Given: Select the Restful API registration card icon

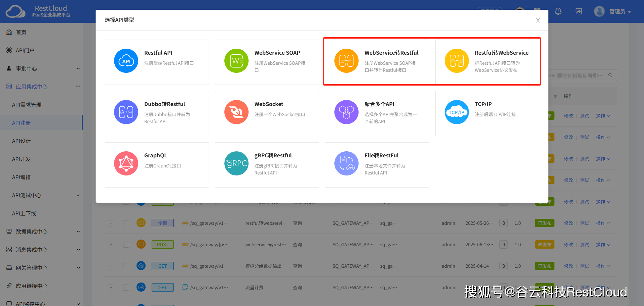Looking at the screenshot, I should pos(126,61).
